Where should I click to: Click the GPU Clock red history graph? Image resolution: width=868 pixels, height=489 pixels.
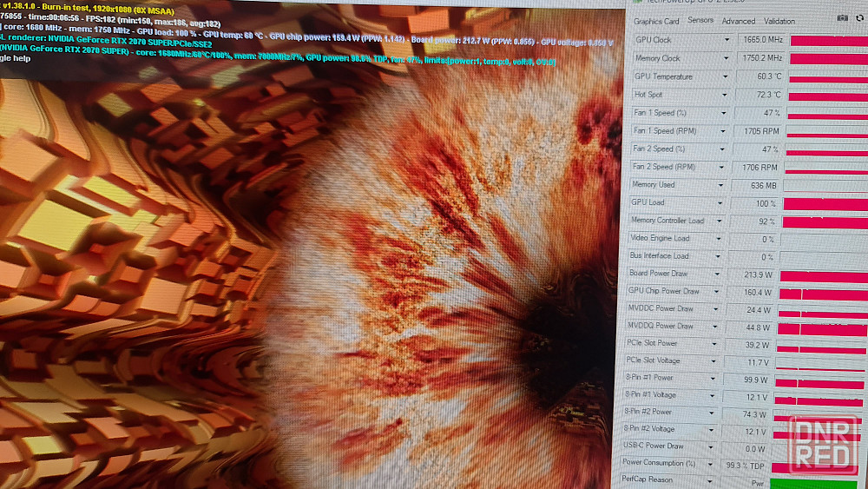pos(827,40)
